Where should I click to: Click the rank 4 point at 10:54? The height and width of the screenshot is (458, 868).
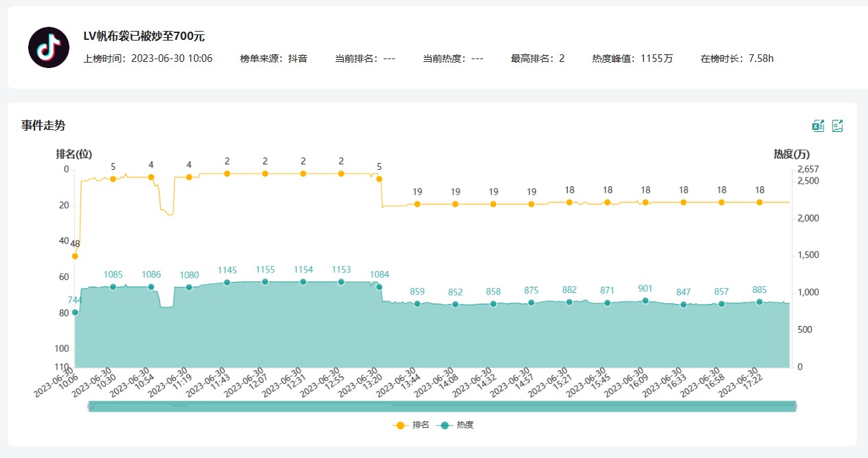151,177
